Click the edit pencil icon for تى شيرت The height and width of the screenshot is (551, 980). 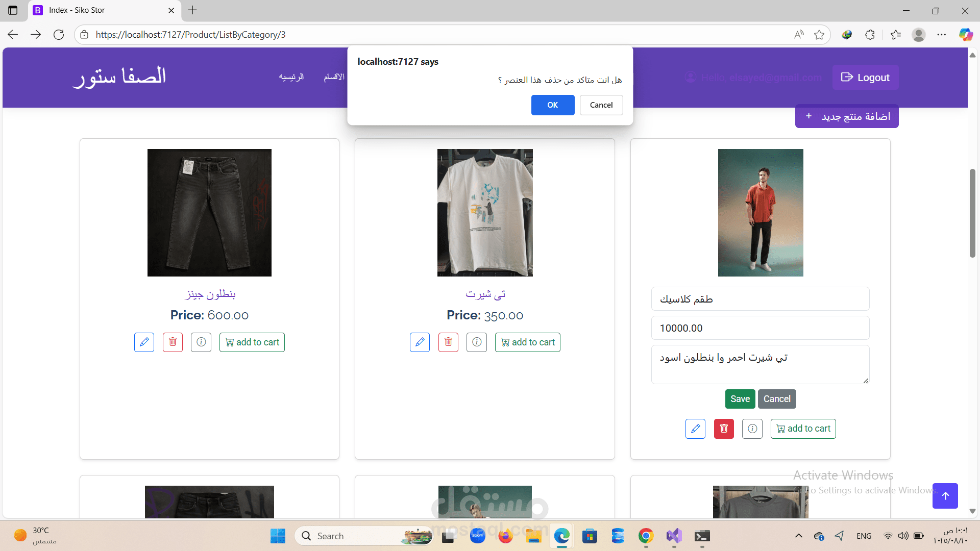click(420, 342)
